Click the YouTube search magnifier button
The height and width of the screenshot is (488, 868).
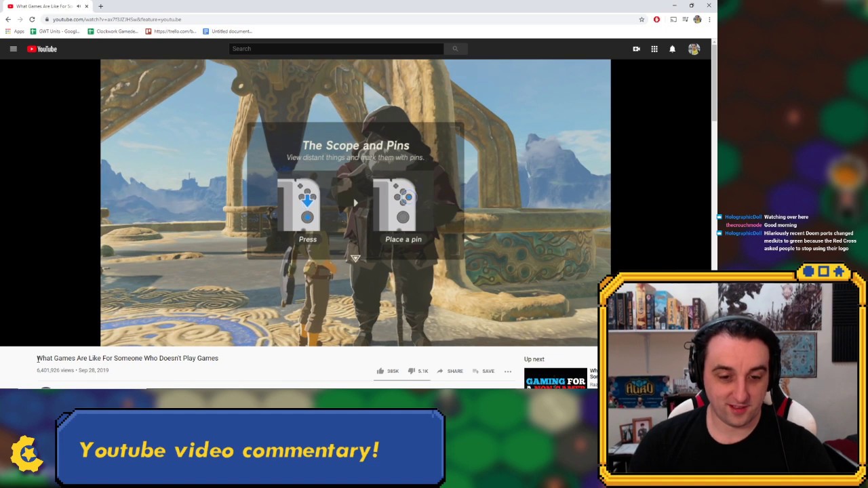(455, 49)
